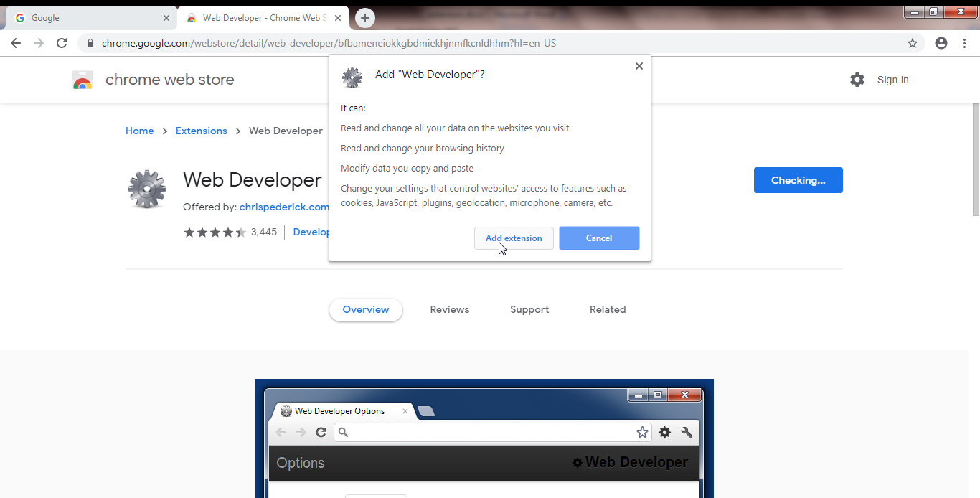Click the 3,445 ratings count

[x=264, y=232]
